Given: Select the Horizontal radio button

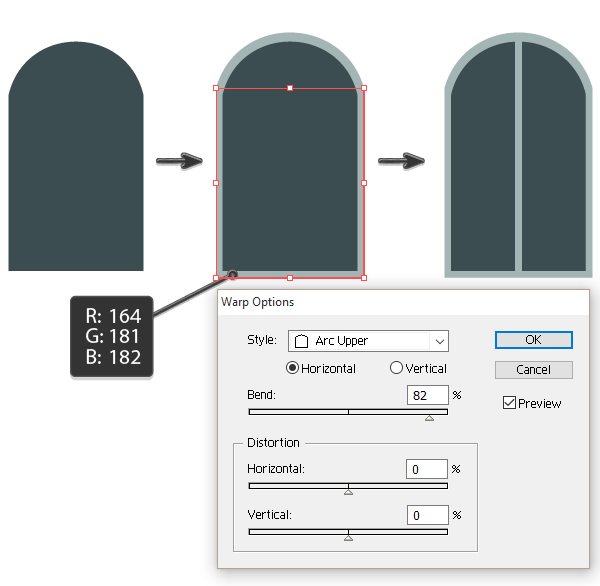Looking at the screenshot, I should 292,368.
